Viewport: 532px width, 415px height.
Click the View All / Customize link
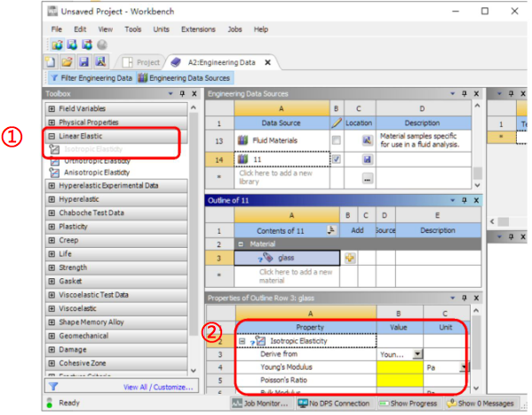tap(158, 387)
